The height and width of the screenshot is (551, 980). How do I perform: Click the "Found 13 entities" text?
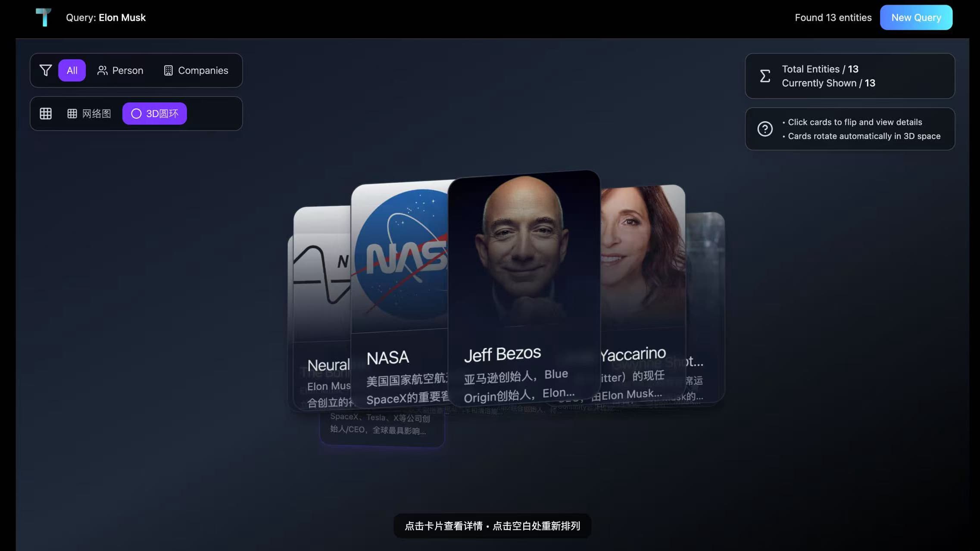coord(833,18)
